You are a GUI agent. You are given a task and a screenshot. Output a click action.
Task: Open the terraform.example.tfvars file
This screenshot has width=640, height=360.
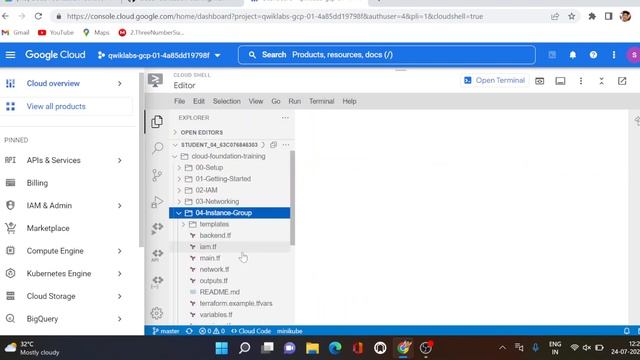236,303
